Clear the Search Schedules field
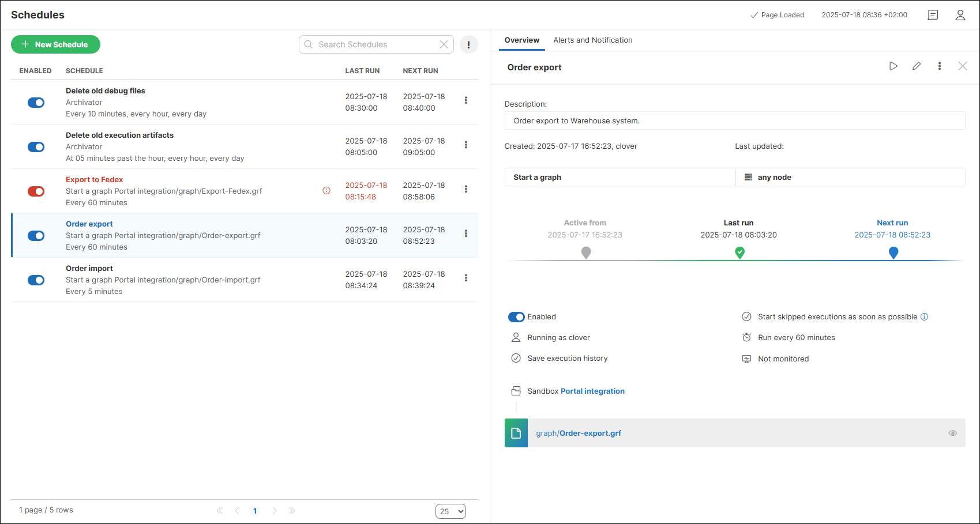 point(444,44)
